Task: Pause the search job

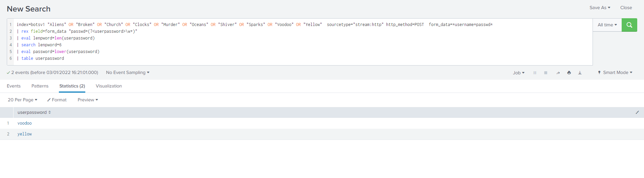Action: coord(535,73)
